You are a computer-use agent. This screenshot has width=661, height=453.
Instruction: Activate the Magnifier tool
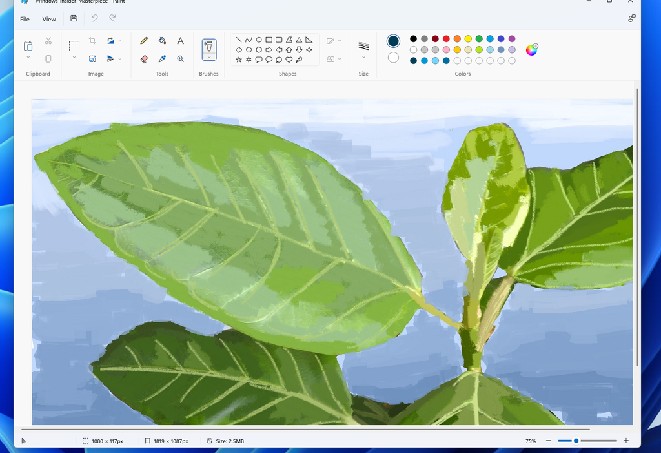click(180, 59)
